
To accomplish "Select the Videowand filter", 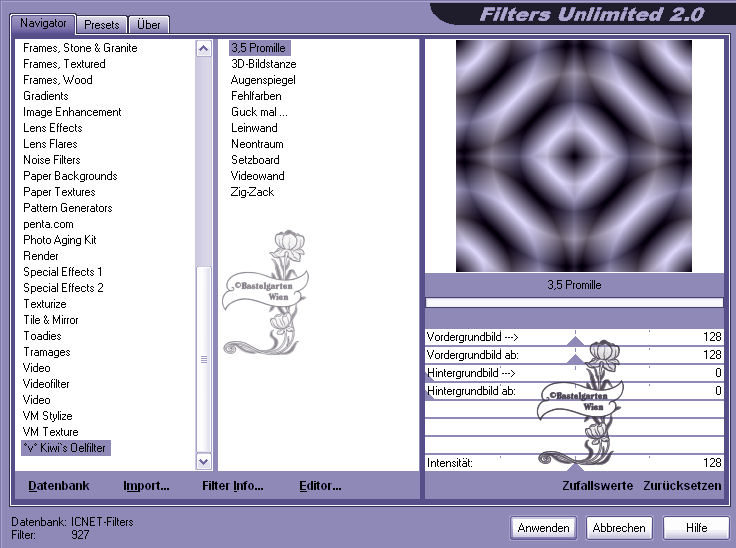I will [258, 176].
